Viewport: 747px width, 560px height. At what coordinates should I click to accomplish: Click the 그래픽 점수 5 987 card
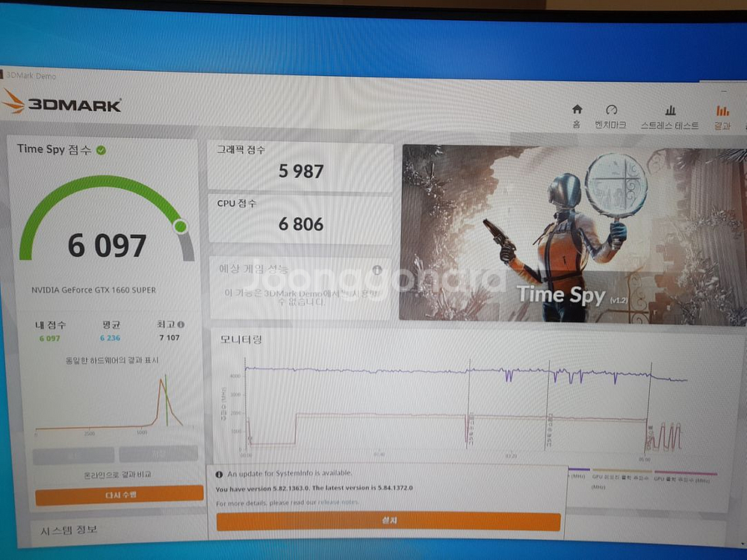point(300,167)
